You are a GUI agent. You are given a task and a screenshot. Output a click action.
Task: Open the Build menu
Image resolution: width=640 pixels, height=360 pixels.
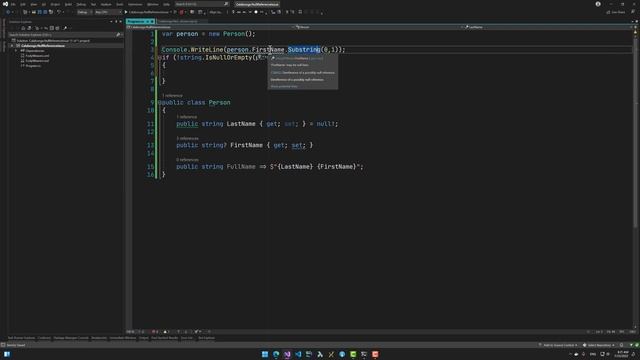[68, 4]
